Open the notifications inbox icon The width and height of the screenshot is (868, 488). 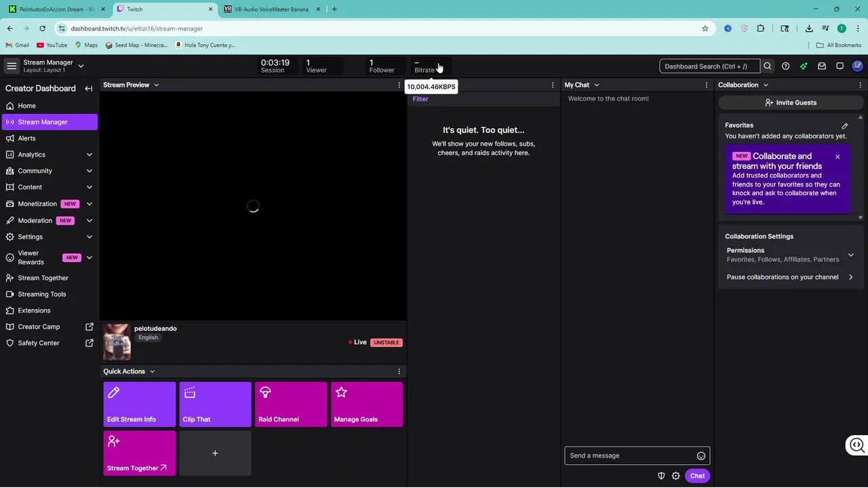[822, 66]
